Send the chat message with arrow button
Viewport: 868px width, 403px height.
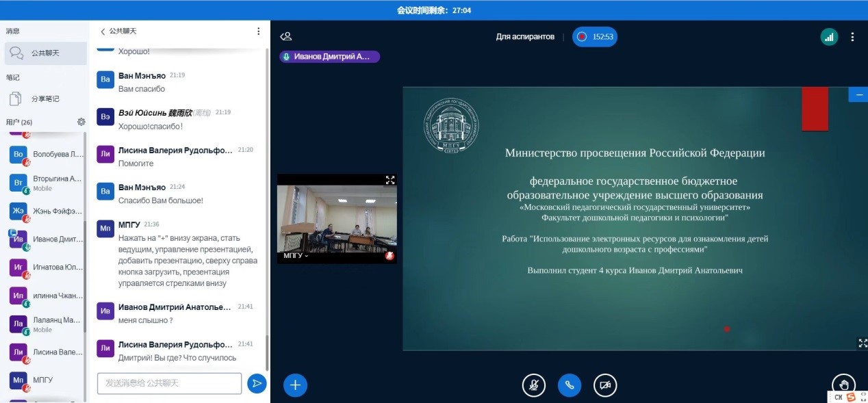click(257, 383)
